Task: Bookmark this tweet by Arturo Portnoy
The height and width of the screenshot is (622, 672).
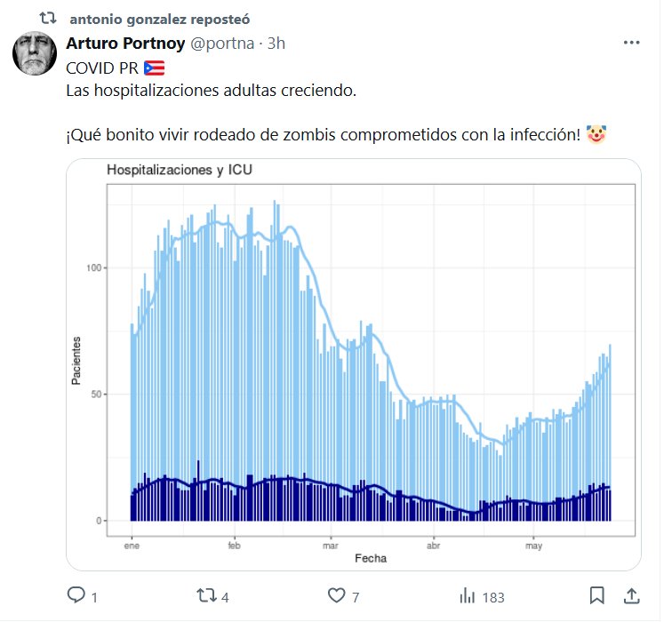Action: coord(597,595)
